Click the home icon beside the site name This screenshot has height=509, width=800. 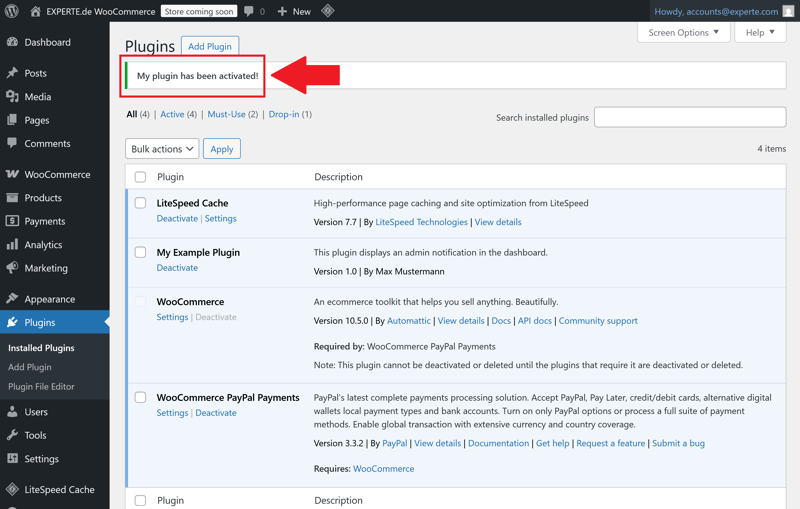(35, 11)
